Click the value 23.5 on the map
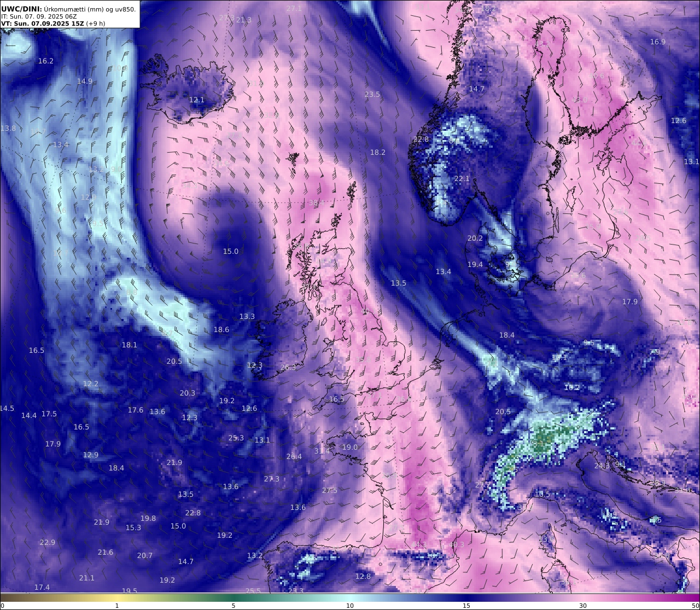Image resolution: width=700 pixels, height=610 pixels. [x=372, y=94]
